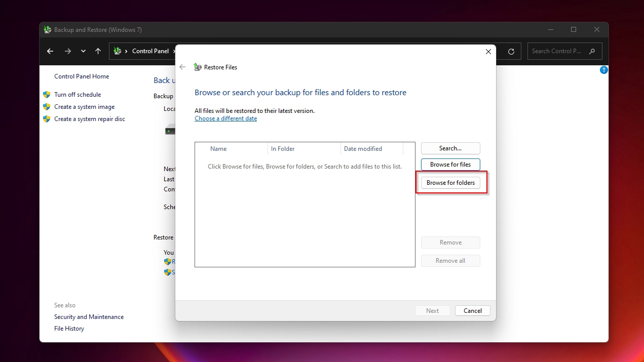
Task: Sort by Date modified column header
Action: [363, 149]
